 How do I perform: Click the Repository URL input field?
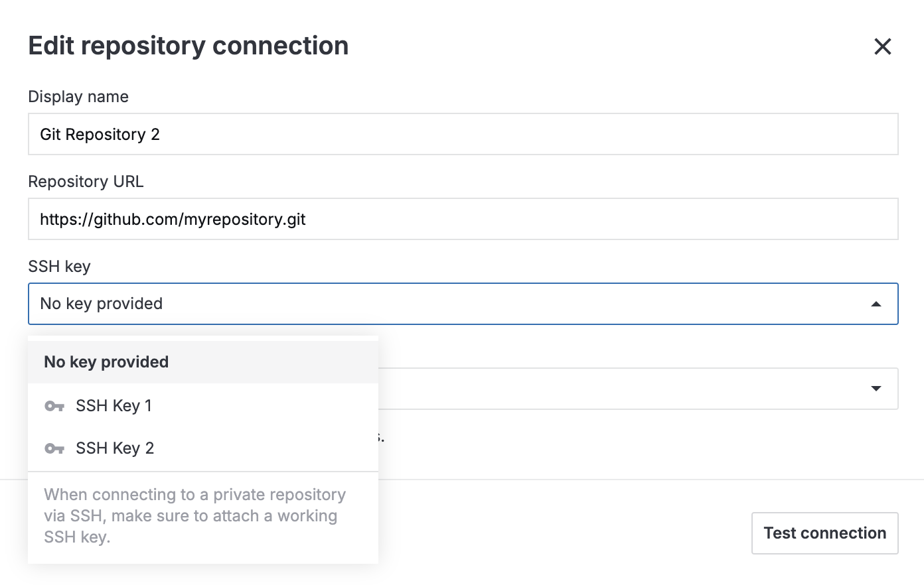tap(463, 219)
